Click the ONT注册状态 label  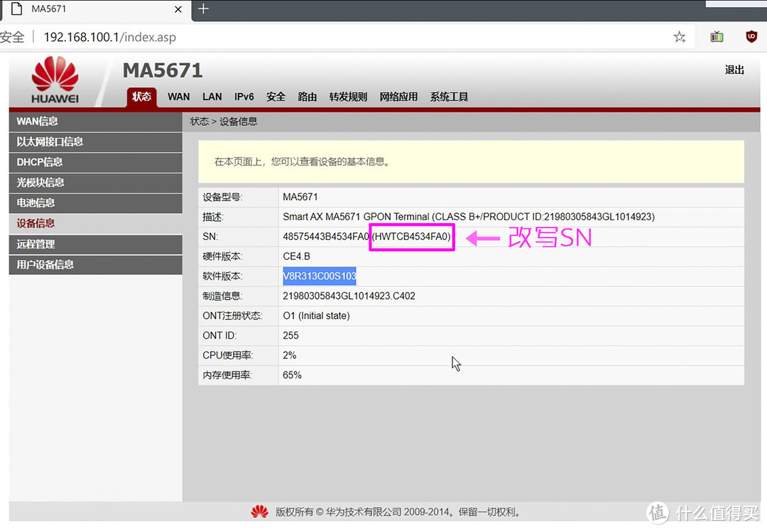click(x=232, y=316)
